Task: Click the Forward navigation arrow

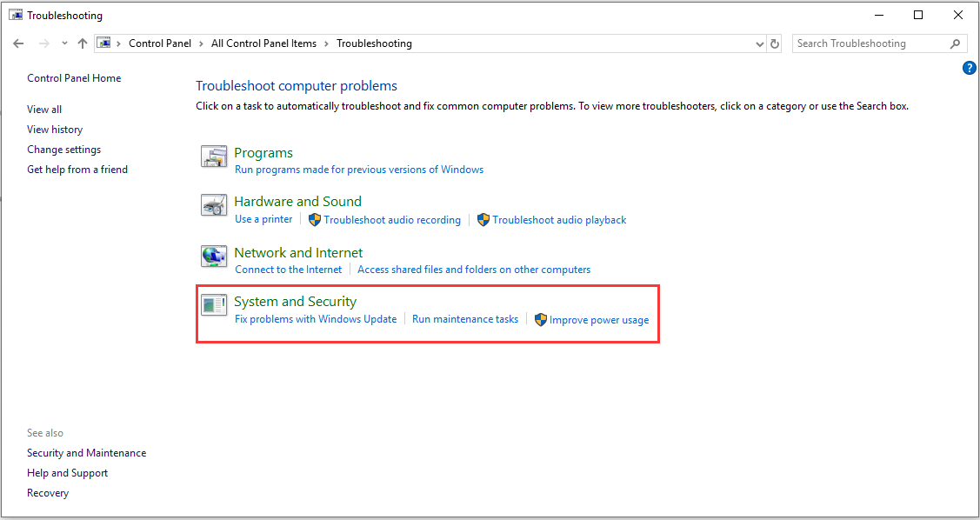Action: pyautogui.click(x=43, y=43)
